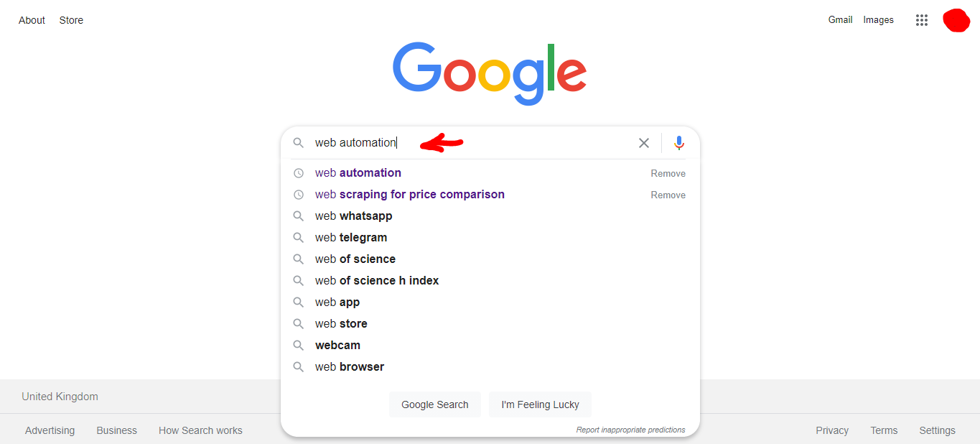The width and height of the screenshot is (980, 444).
Task: Click the magnifier icon in the search box
Action: (x=299, y=143)
